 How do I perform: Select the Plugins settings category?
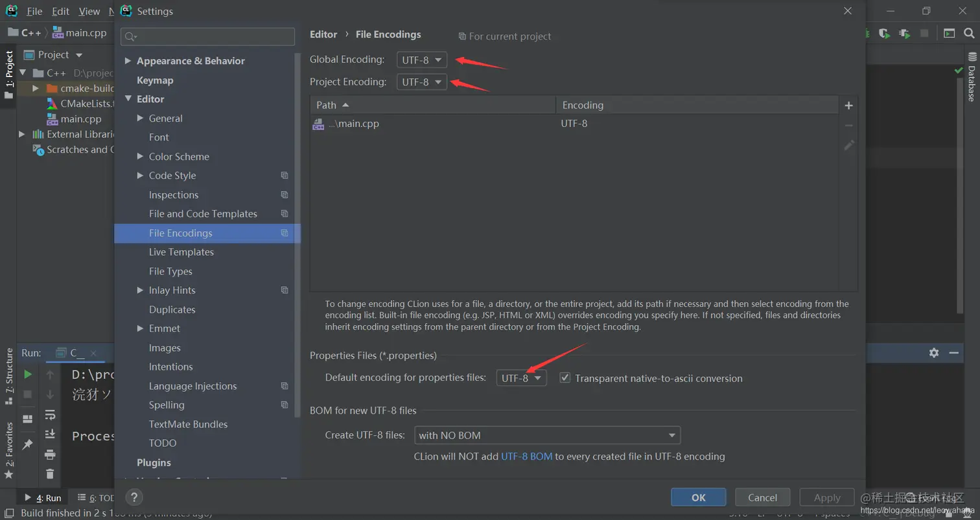click(154, 462)
